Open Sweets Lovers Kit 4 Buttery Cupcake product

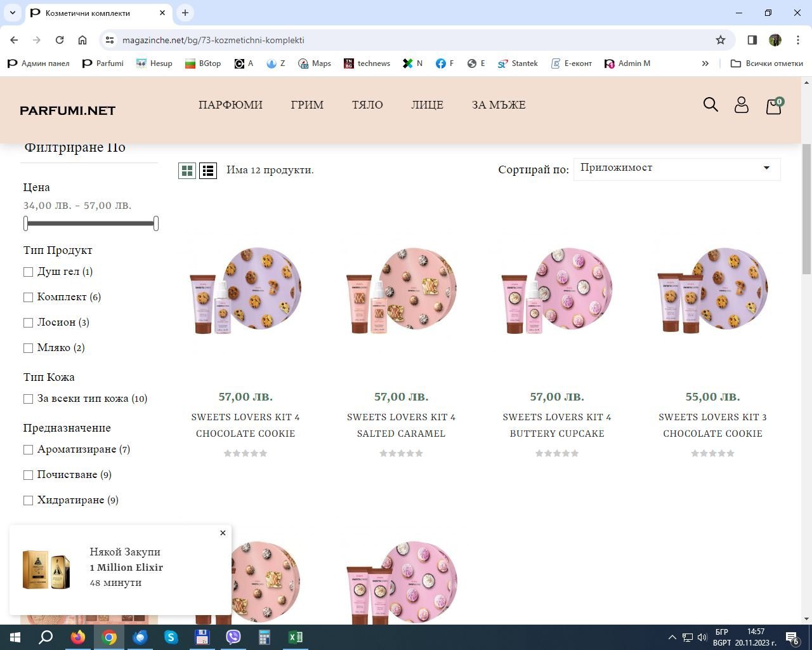557,425
